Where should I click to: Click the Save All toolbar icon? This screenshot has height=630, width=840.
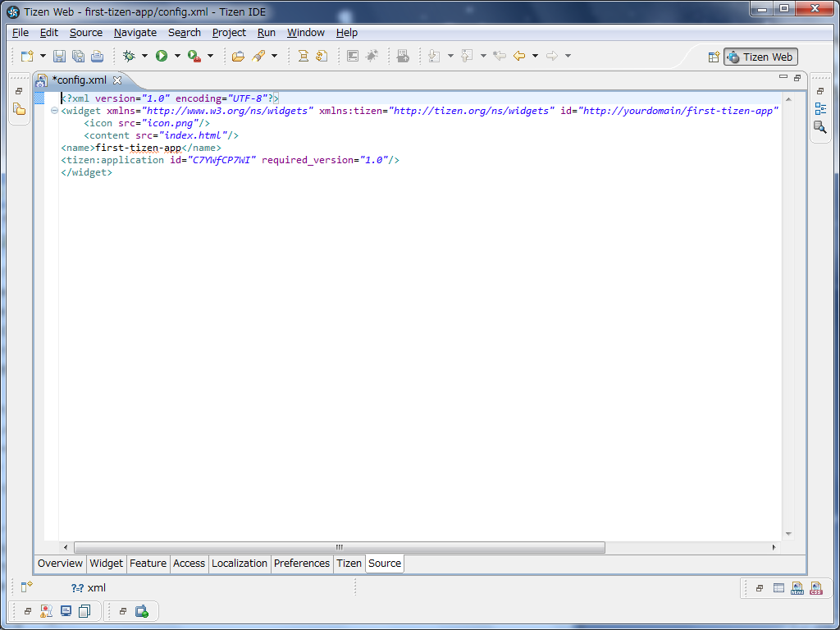pyautogui.click(x=78, y=56)
